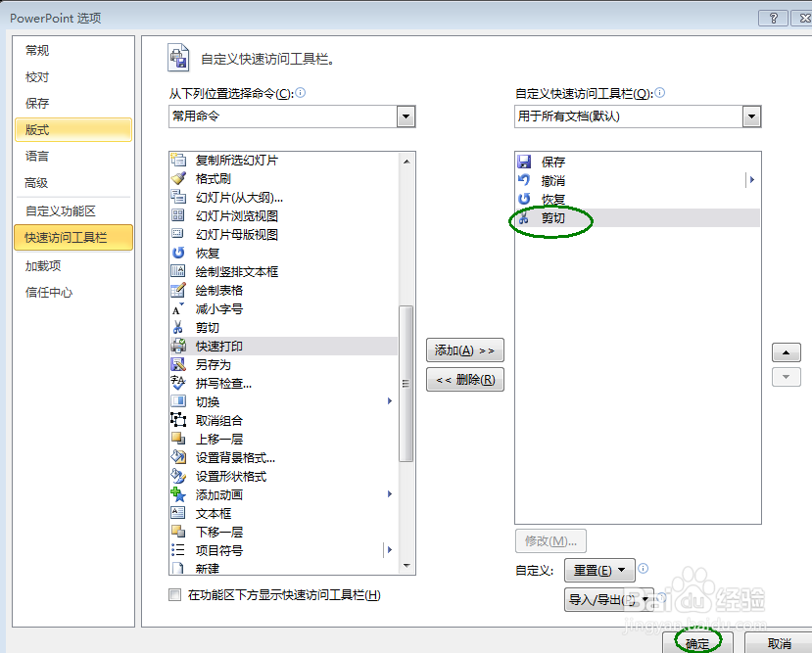Click the << 删除(R) button

click(465, 380)
